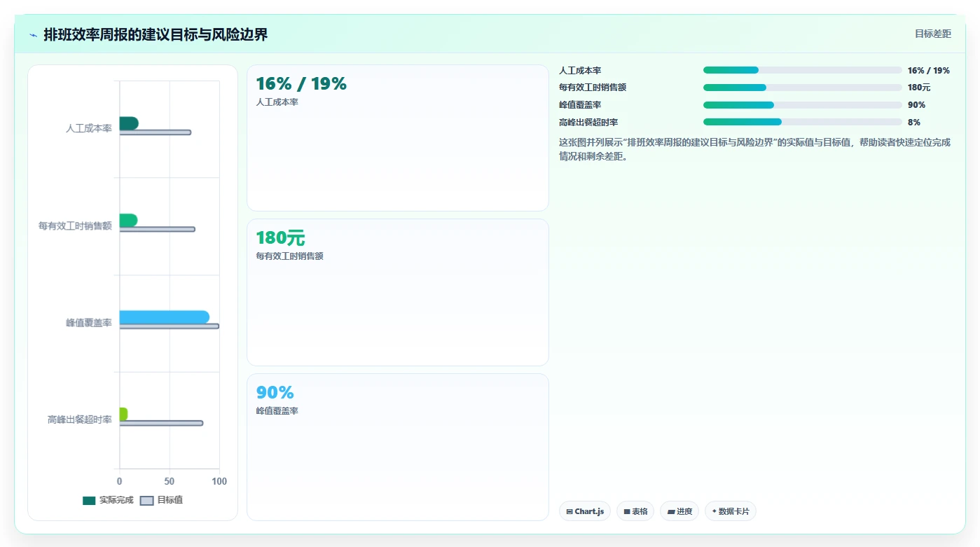980x547 pixels.
Task: Click the 180元 value in progress list
Action: tap(918, 88)
